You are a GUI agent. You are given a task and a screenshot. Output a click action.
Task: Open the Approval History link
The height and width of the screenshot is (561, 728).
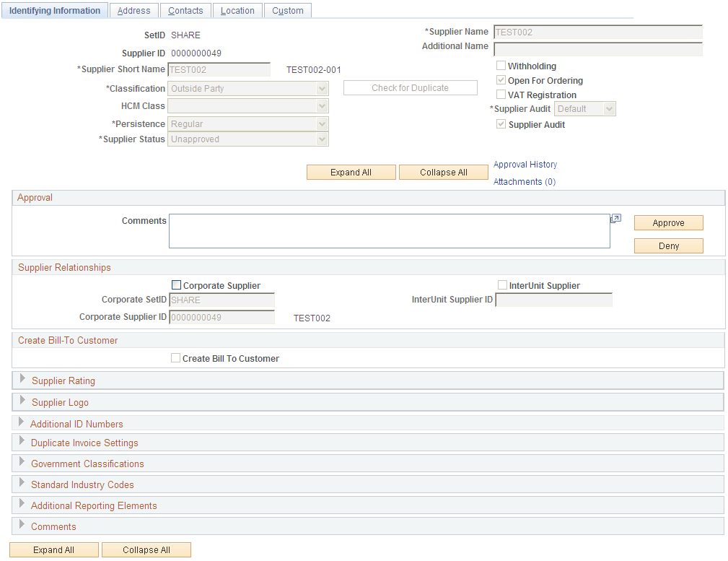525,165
